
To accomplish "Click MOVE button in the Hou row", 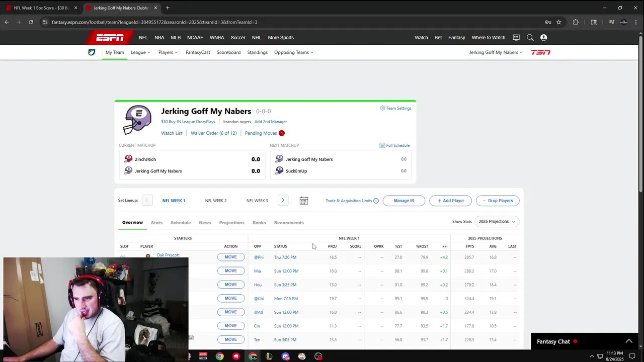I will [x=230, y=285].
